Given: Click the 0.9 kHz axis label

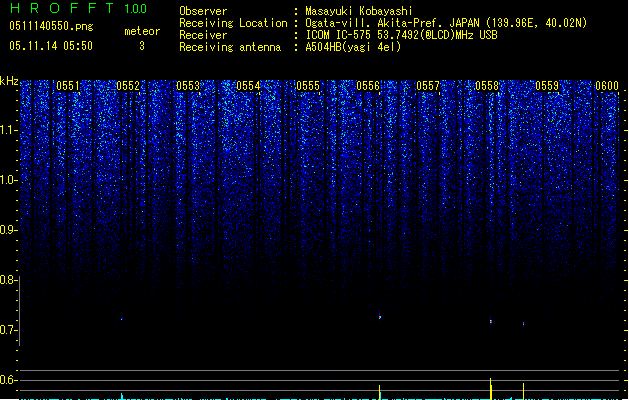Looking at the screenshot, I should pos(8,230).
